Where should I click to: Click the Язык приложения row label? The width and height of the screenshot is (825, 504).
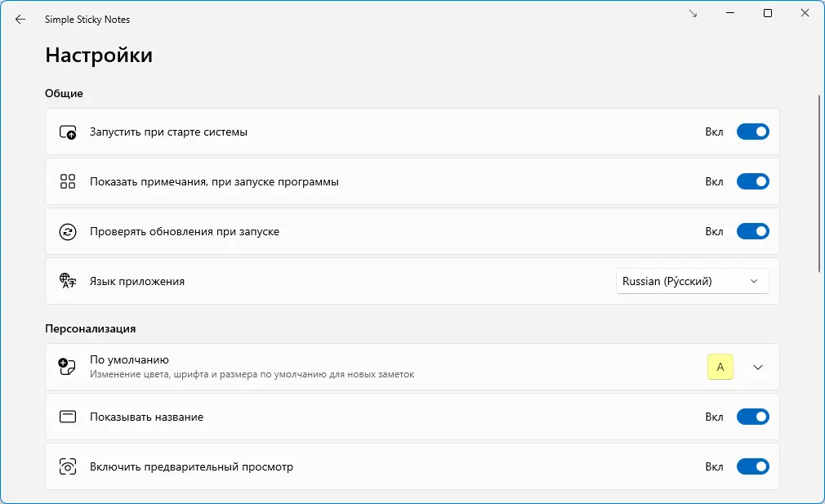click(x=137, y=281)
